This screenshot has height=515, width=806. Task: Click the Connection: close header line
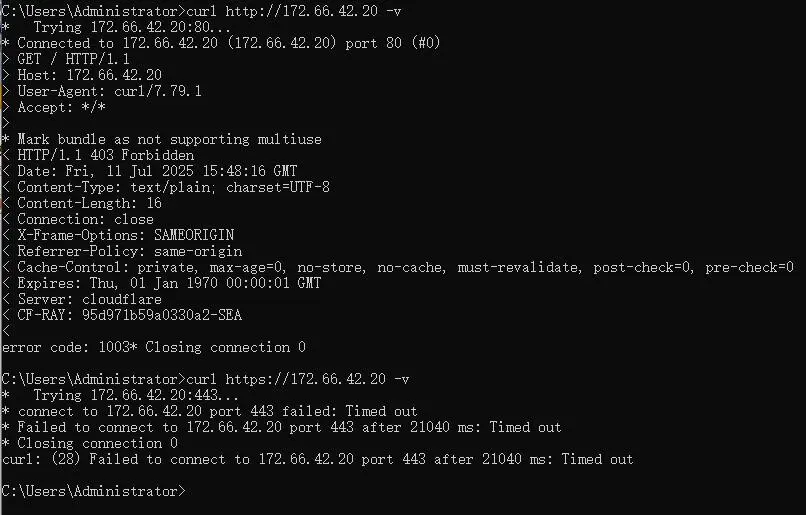(78, 219)
